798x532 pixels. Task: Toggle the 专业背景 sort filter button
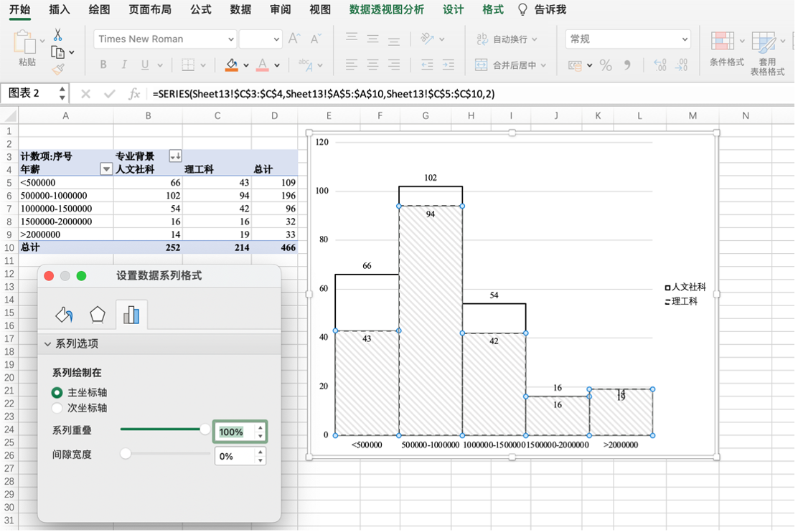coord(174,156)
